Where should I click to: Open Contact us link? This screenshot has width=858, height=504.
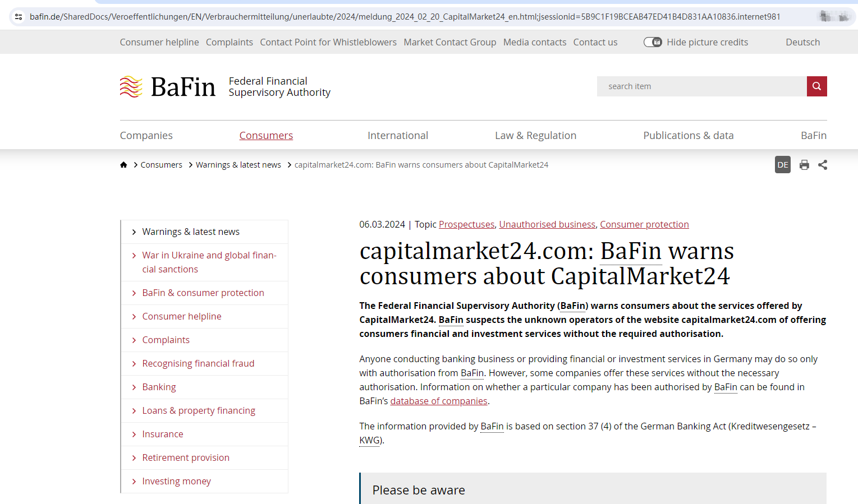595,42
